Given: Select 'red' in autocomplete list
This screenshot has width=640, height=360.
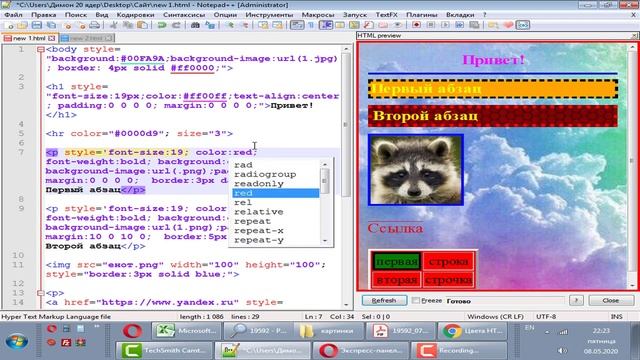Looking at the screenshot, I should click(276, 193).
